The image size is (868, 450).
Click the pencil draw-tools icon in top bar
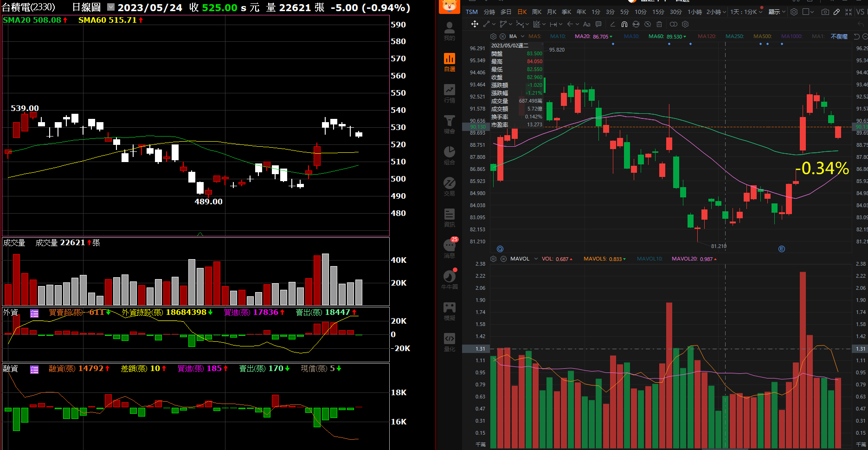pyautogui.click(x=836, y=12)
